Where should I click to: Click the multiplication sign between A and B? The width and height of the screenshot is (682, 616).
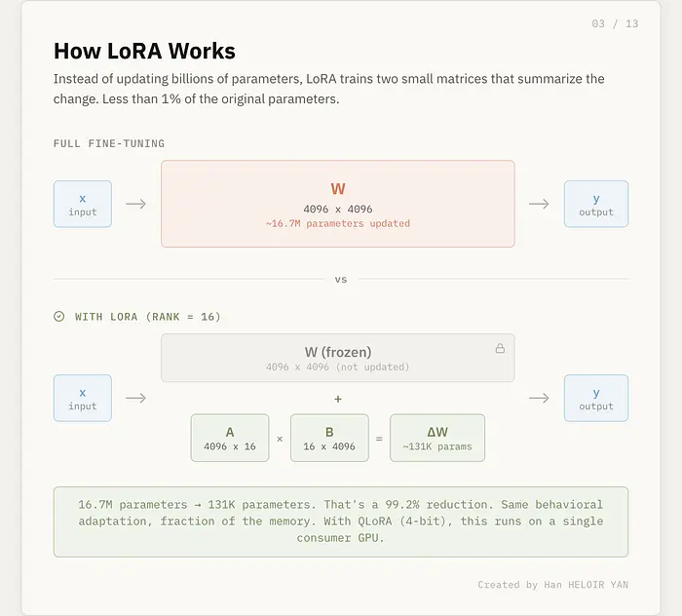280,439
